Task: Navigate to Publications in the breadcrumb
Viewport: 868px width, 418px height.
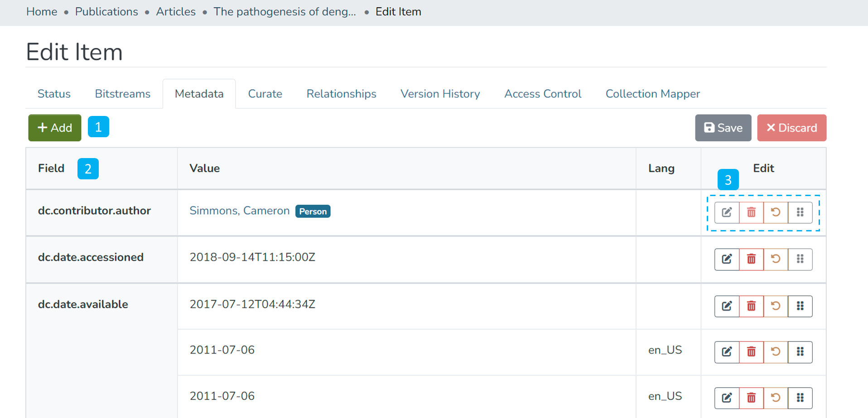Action: pos(106,12)
